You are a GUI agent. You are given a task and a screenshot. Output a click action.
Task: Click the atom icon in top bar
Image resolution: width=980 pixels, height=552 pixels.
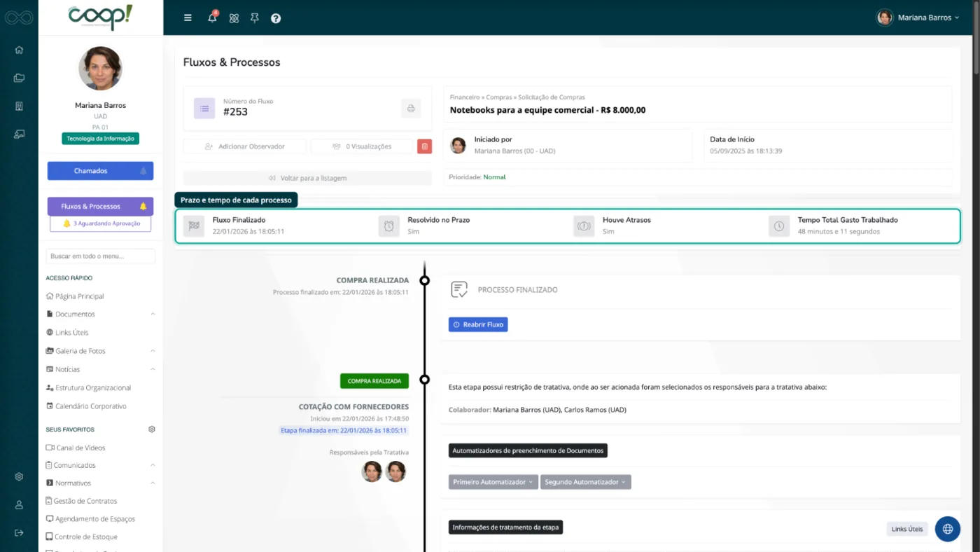coord(234,18)
